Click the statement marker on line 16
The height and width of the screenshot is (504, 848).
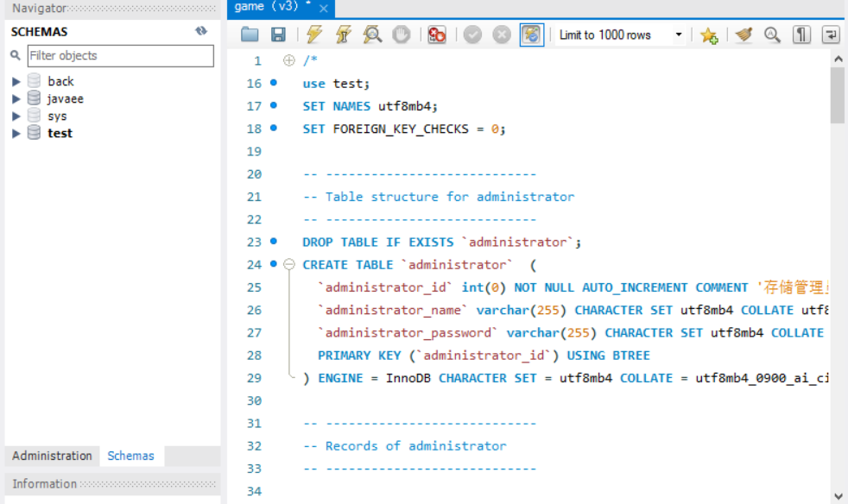[x=274, y=83]
